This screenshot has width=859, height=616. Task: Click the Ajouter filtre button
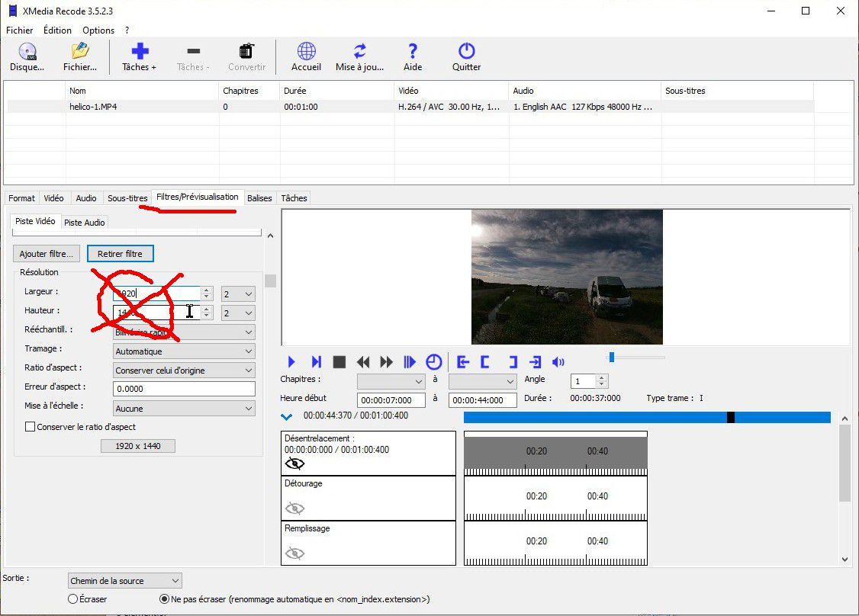pyautogui.click(x=46, y=254)
